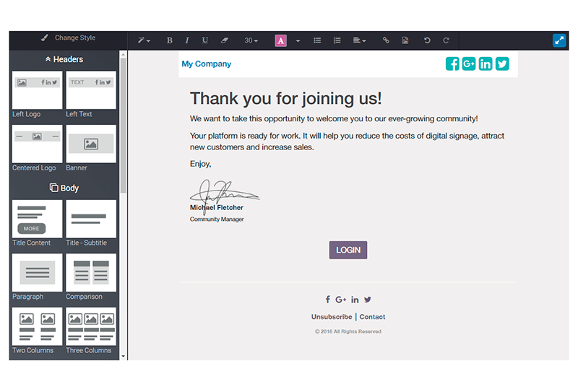
Task: Click the pink font color A swatch
Action: (x=281, y=40)
